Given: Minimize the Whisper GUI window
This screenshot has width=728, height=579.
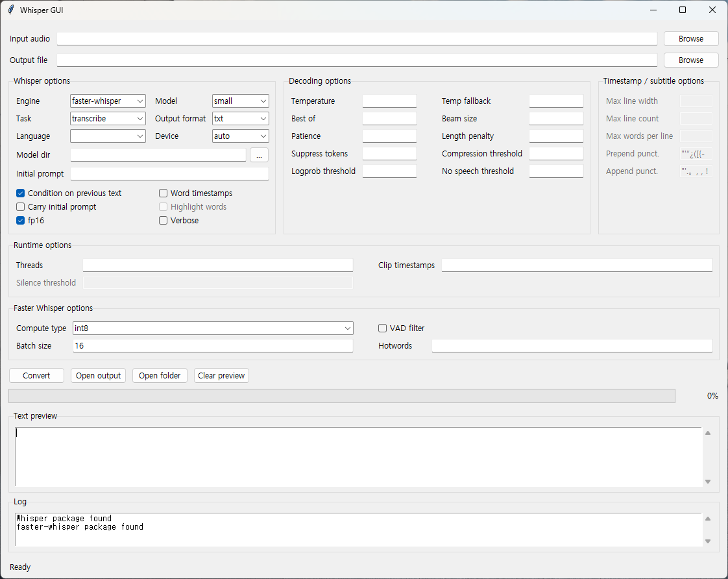Looking at the screenshot, I should coord(653,10).
